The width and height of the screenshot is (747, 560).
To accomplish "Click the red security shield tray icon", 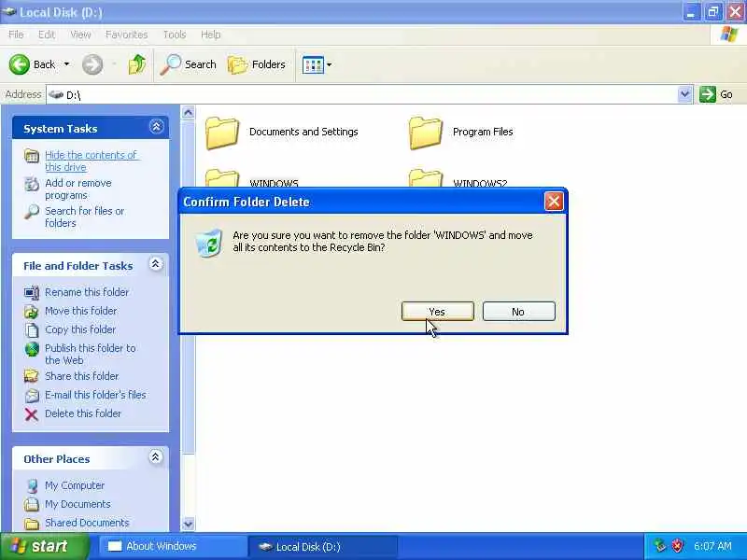I will coord(678,546).
